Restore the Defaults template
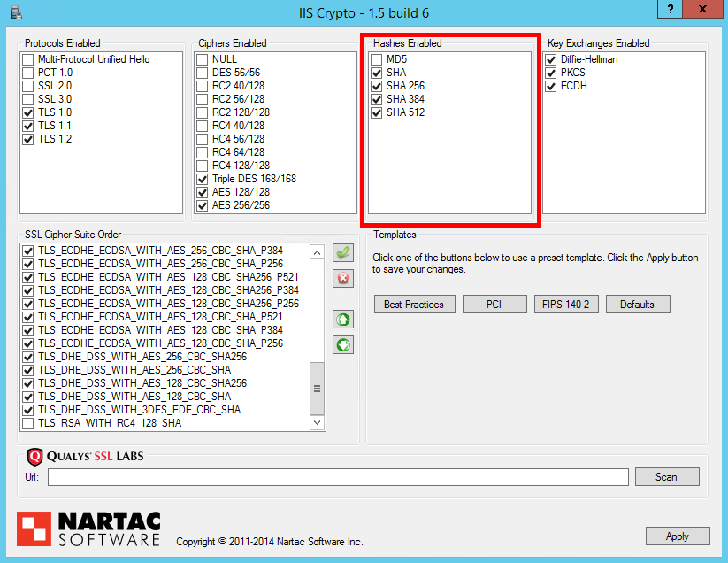This screenshot has width=728, height=563. [x=638, y=305]
